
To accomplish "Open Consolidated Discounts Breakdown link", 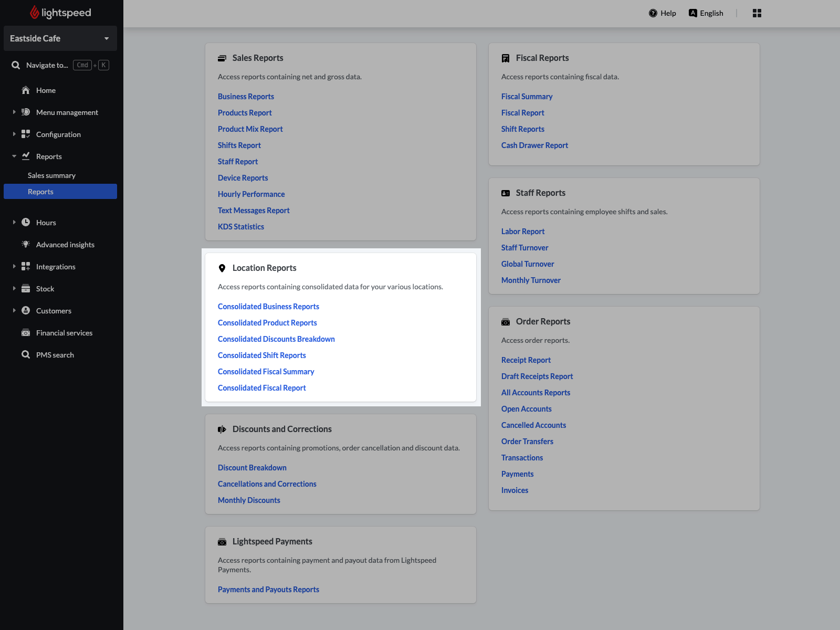I will tap(276, 339).
